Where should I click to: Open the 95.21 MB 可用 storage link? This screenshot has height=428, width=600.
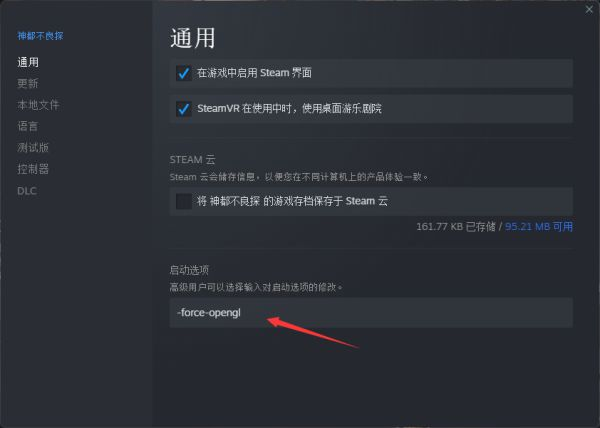(x=539, y=226)
